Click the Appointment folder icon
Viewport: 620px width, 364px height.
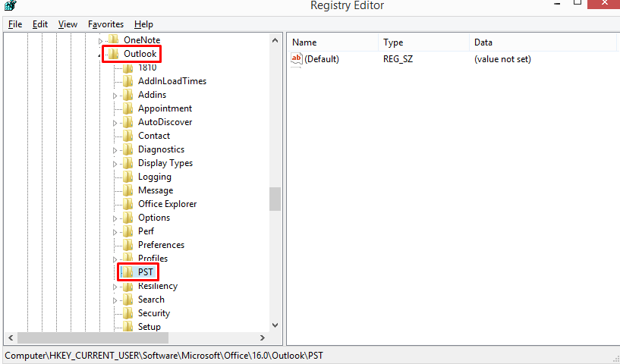128,108
